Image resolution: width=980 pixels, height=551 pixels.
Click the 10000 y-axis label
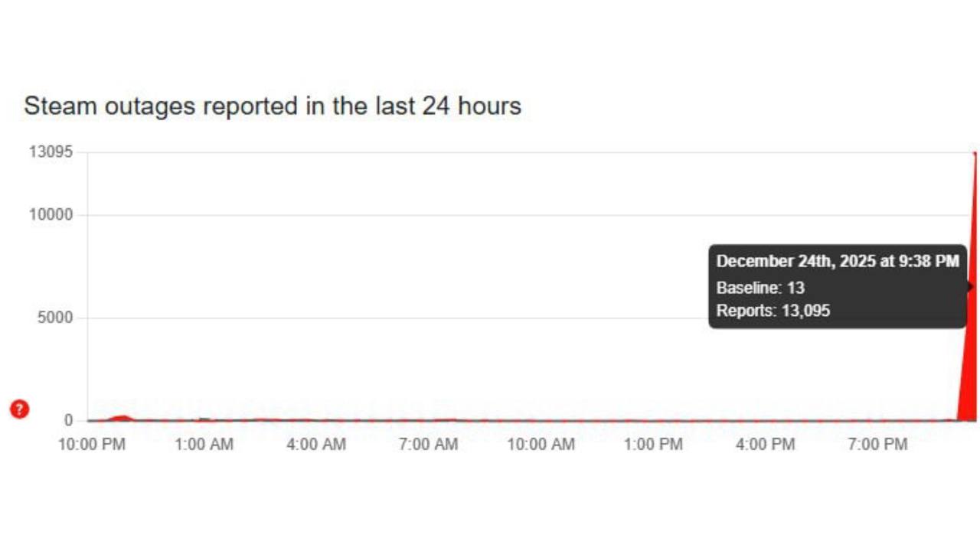[51, 215]
